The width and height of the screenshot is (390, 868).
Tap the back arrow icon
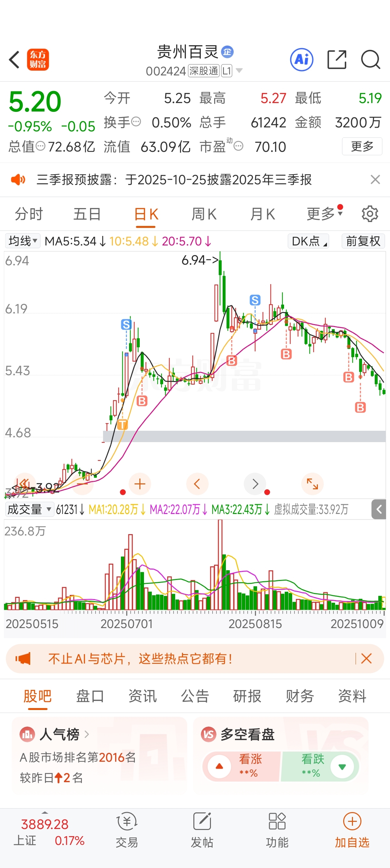pos(14,60)
